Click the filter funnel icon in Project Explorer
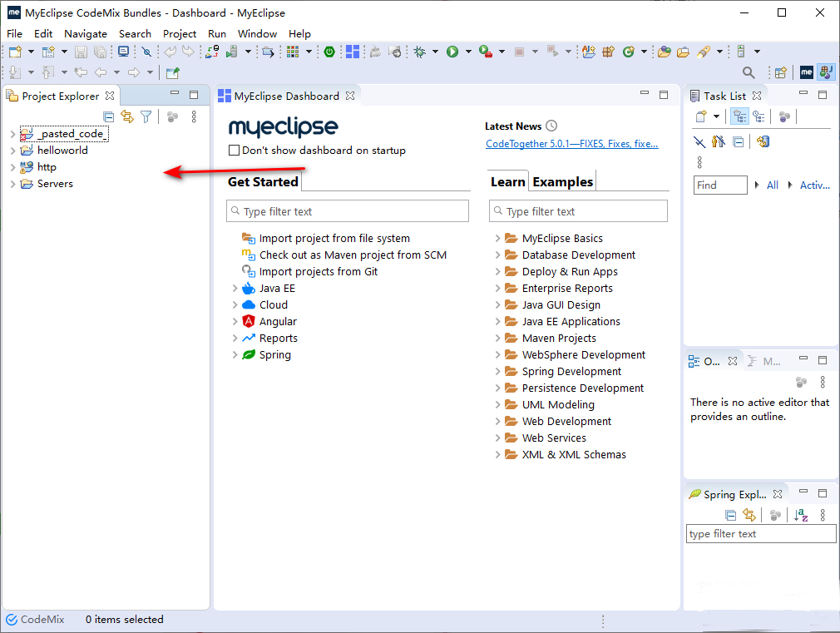Viewport: 840px width, 633px height. pos(146,117)
